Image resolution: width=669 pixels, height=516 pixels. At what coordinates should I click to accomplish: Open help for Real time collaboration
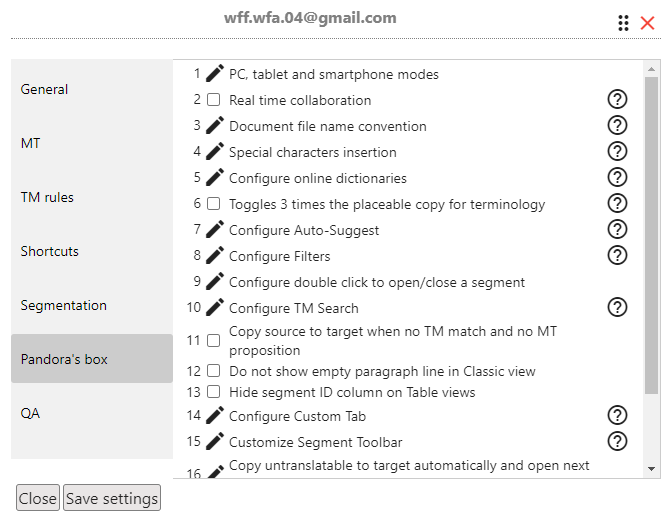[x=617, y=99]
